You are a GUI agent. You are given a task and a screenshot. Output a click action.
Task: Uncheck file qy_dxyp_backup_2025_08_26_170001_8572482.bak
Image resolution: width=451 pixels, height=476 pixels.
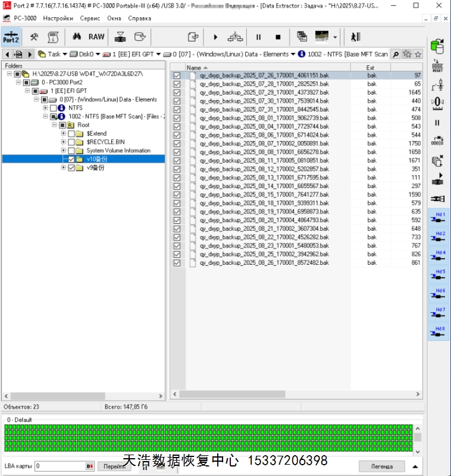177,262
